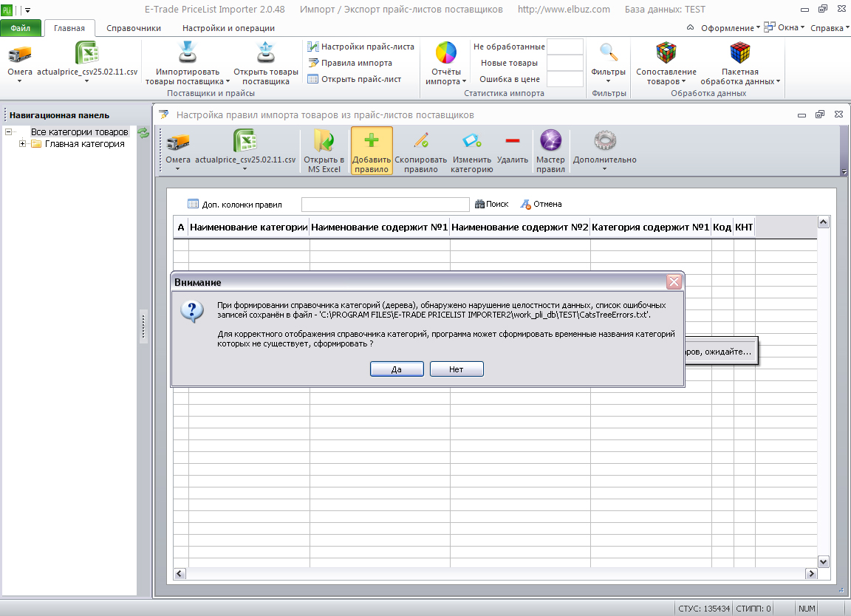Click the Отмена search button
Viewport: 851px width, 616px height.
coord(541,204)
